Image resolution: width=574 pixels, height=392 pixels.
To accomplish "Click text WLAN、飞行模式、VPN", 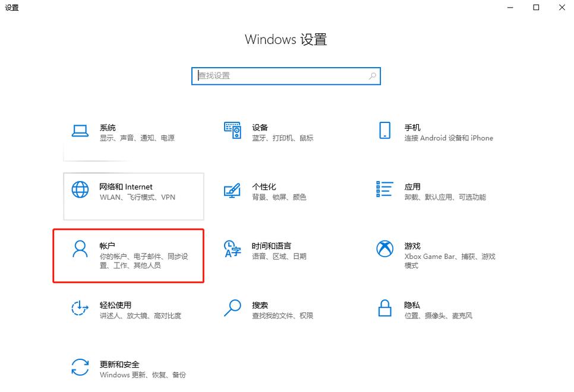I will [138, 197].
